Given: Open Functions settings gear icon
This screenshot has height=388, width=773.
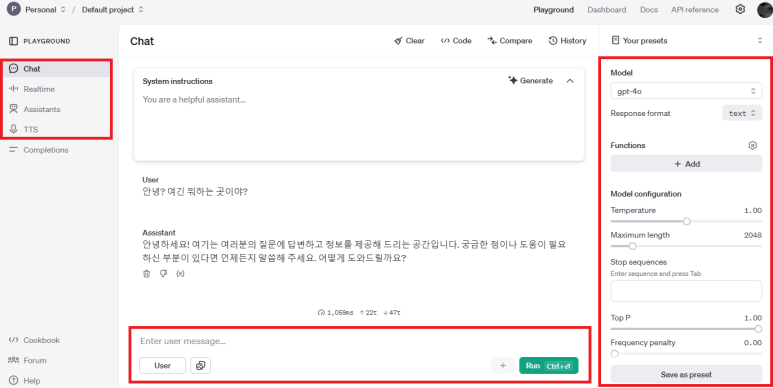Looking at the screenshot, I should click(752, 145).
